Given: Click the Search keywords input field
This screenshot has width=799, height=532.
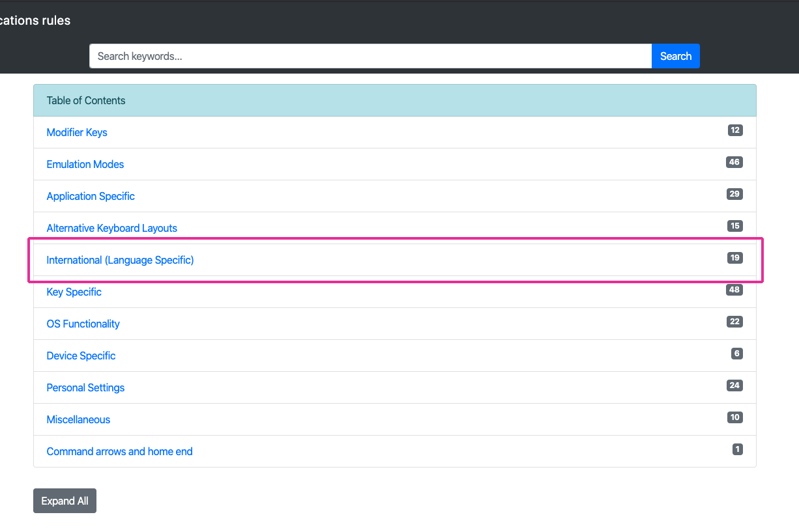Looking at the screenshot, I should 370,56.
